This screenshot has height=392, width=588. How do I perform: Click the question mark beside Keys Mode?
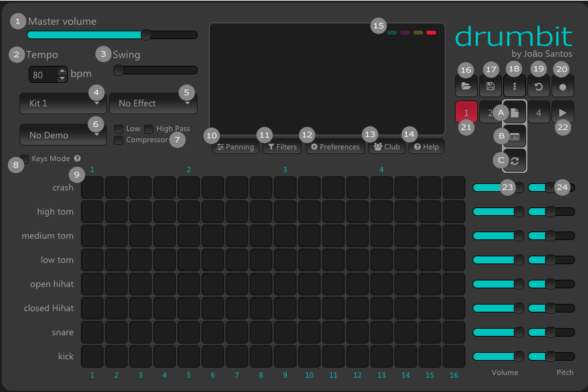click(78, 158)
